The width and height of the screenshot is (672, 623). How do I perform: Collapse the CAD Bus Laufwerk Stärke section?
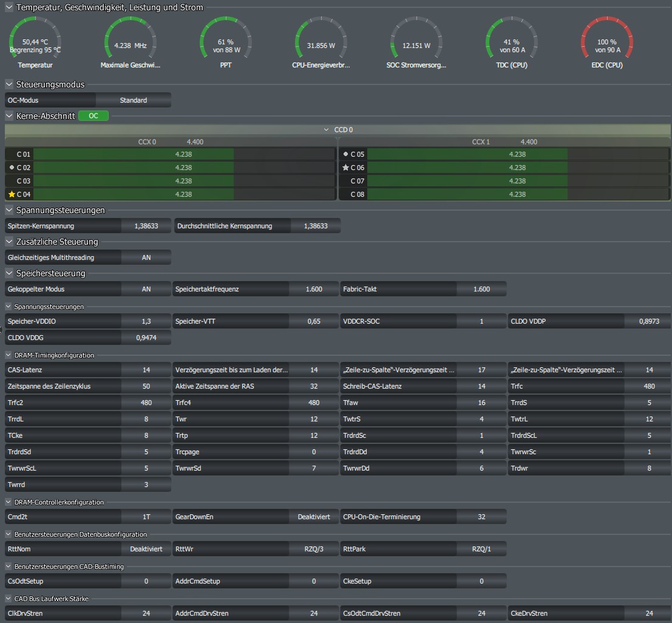(x=8, y=598)
